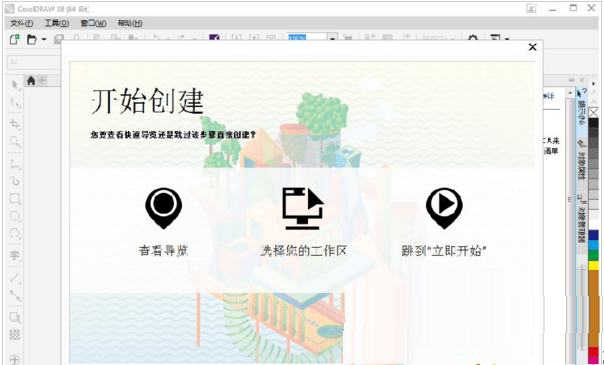
Task: Click the 跳到"立即开始" play icon
Action: click(444, 208)
